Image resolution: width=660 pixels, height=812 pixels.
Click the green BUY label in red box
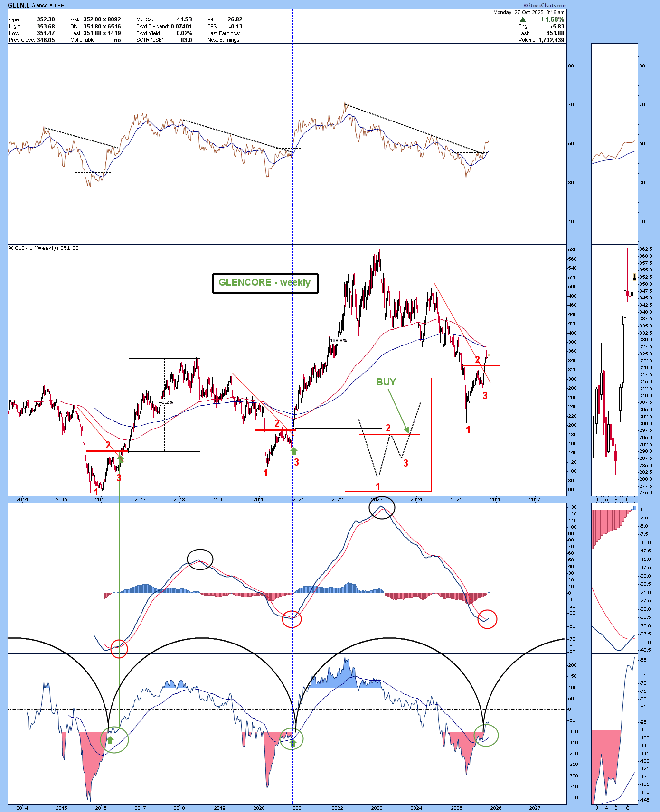tap(386, 382)
